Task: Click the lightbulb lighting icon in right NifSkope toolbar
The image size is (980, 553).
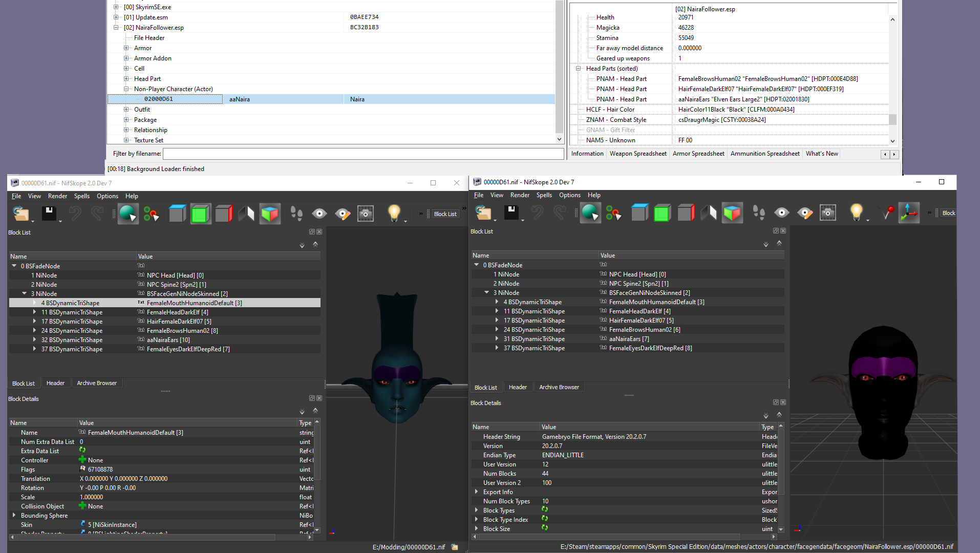Action: tap(856, 212)
